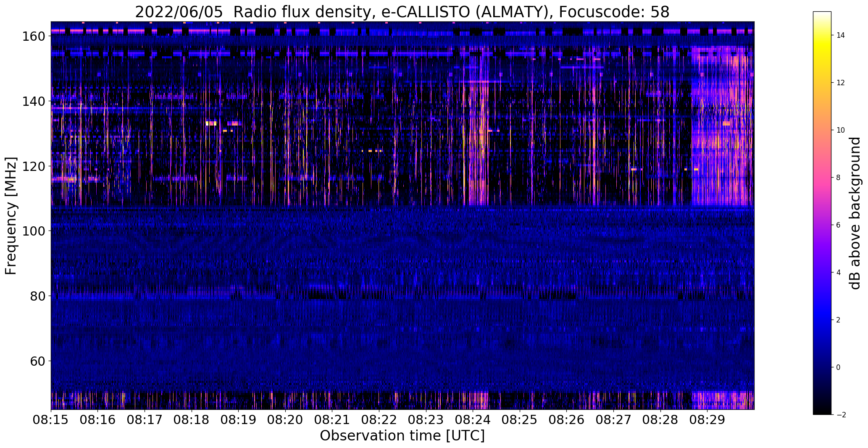Click the colorbar tick label 2
This screenshot has height=448, width=868.
pos(838,320)
